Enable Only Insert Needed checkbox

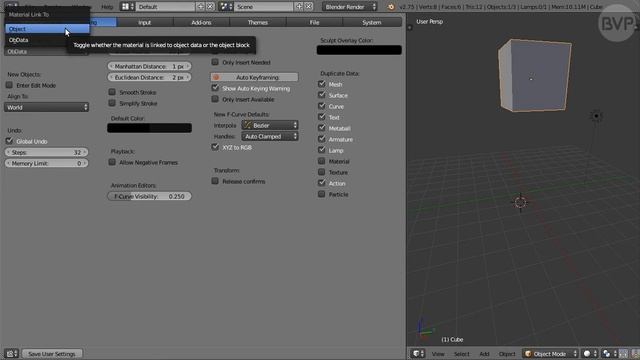tap(215, 62)
